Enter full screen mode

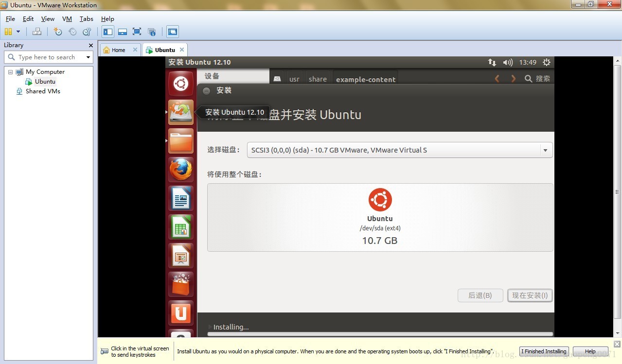pyautogui.click(x=137, y=32)
